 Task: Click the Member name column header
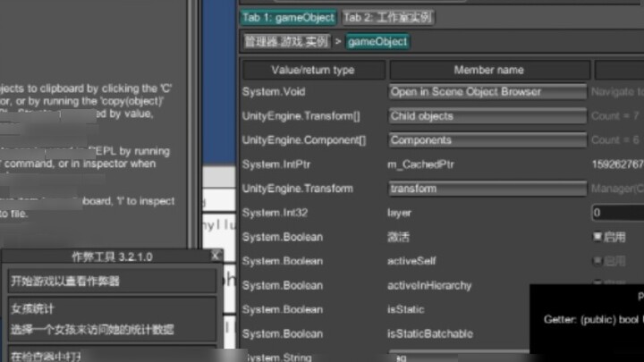coord(489,70)
